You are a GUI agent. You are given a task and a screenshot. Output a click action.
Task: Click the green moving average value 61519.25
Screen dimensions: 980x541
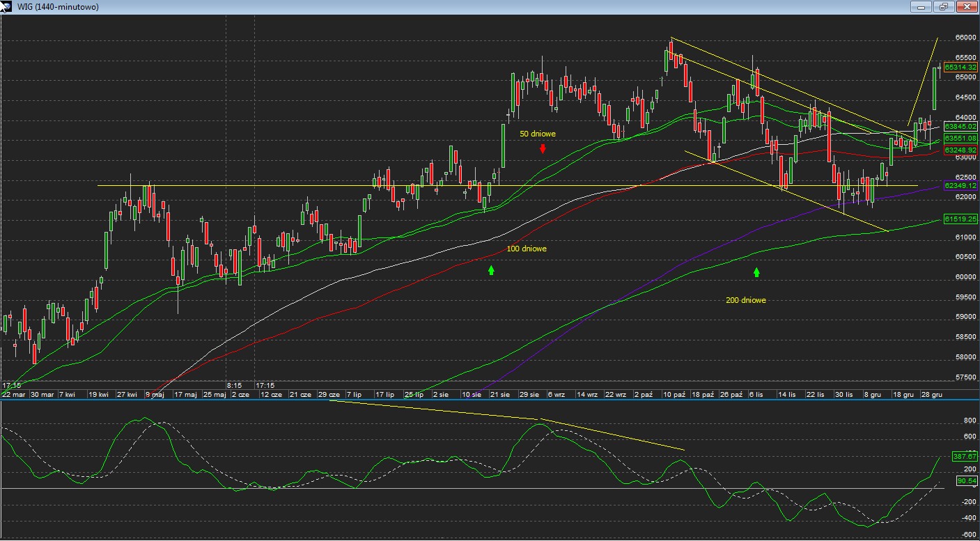tap(960, 219)
